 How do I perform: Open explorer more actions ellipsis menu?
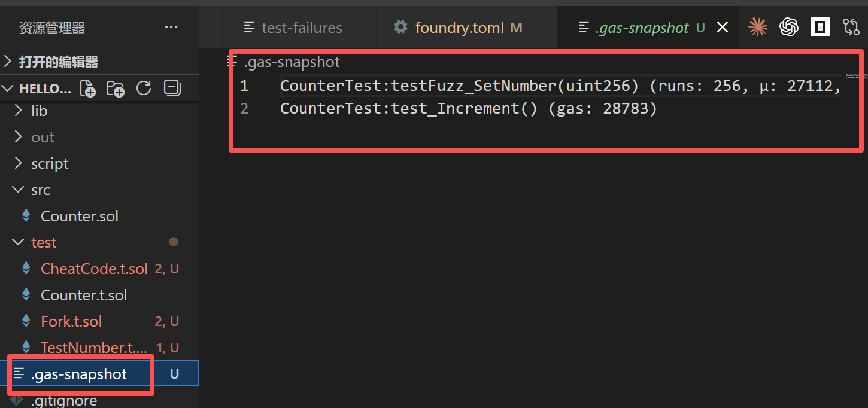pos(171,28)
